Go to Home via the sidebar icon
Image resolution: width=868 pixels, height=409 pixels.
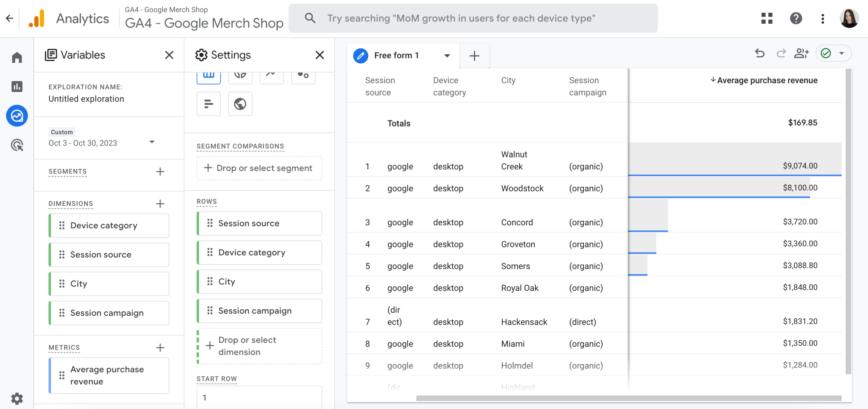tap(17, 57)
